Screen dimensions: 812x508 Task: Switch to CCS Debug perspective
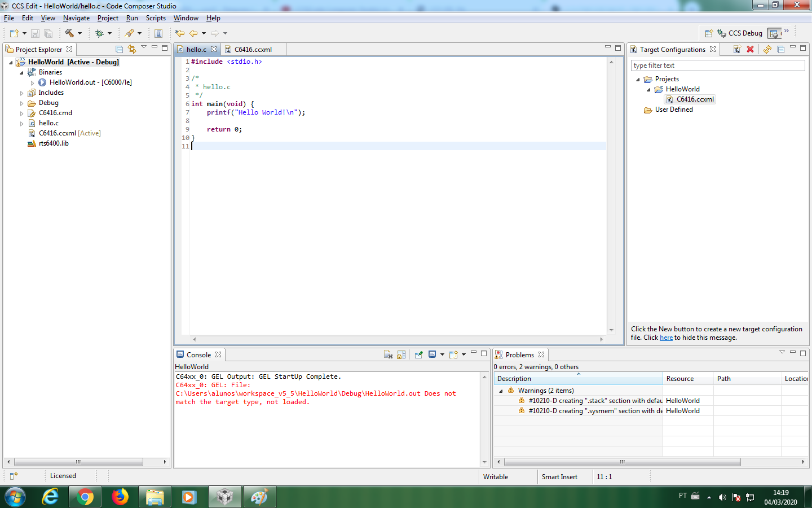[x=740, y=33]
